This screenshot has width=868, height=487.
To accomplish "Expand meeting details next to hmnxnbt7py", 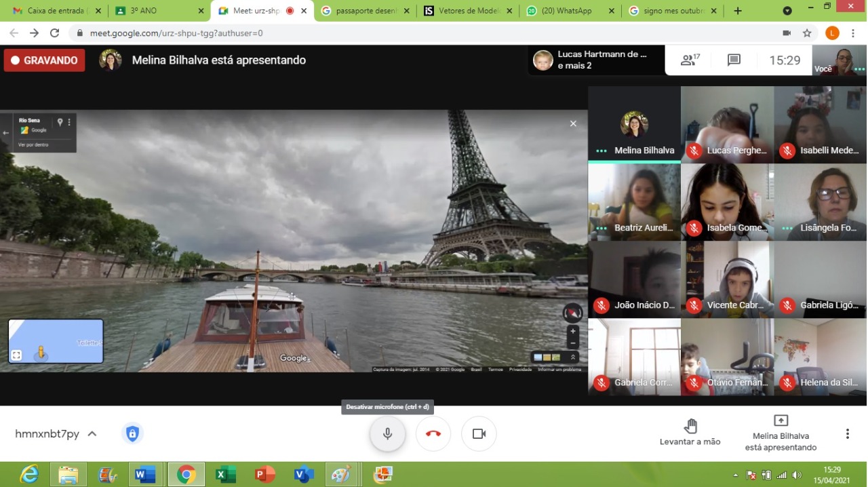I will click(x=92, y=434).
